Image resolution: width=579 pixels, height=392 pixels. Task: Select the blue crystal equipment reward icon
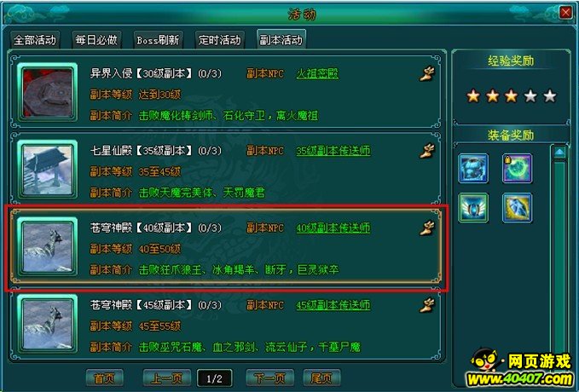coord(517,208)
